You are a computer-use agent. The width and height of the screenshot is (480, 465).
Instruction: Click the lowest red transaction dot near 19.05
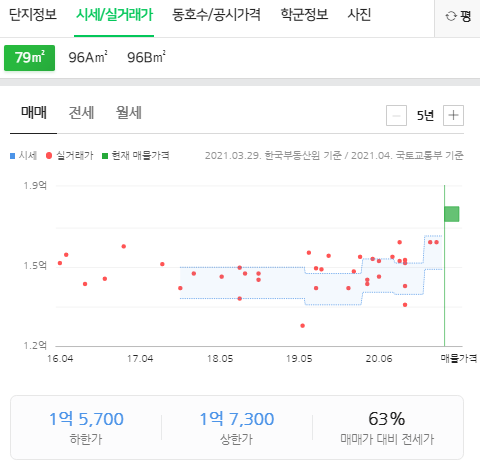pos(302,326)
